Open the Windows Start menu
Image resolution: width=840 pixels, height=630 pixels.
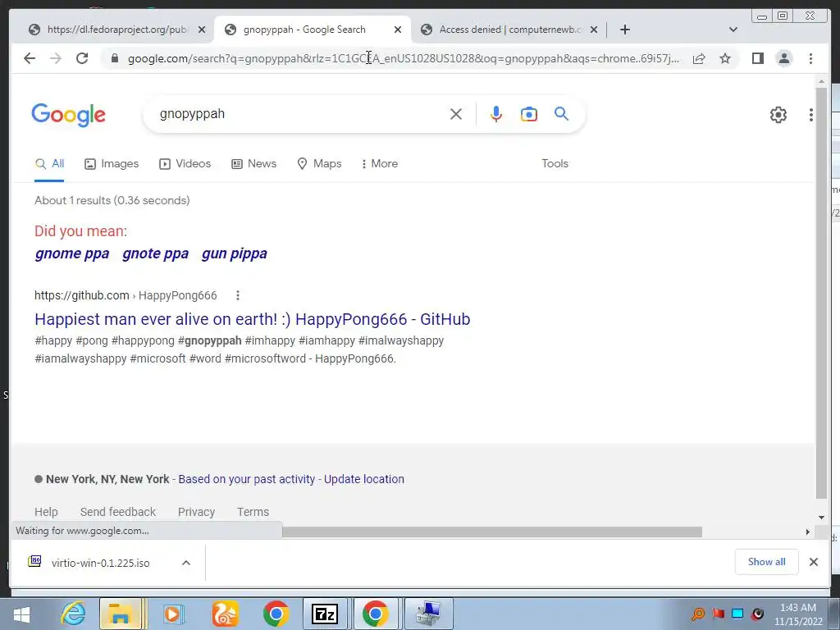[21, 614]
